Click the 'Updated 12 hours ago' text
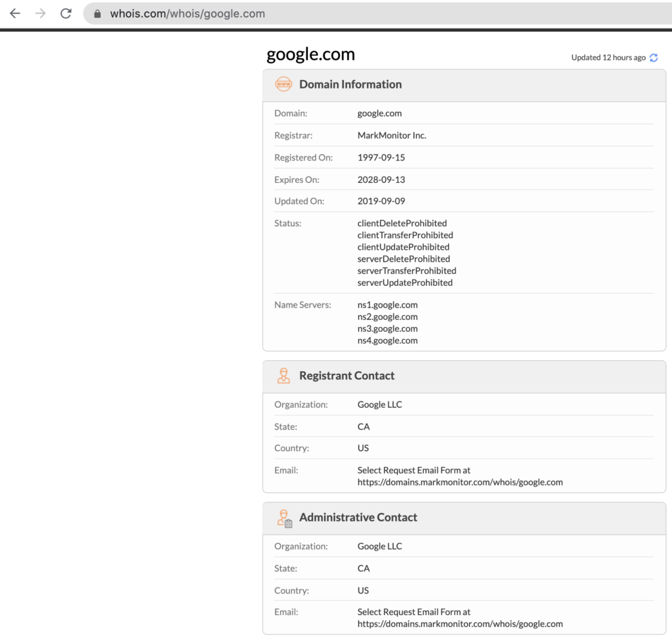 click(608, 58)
